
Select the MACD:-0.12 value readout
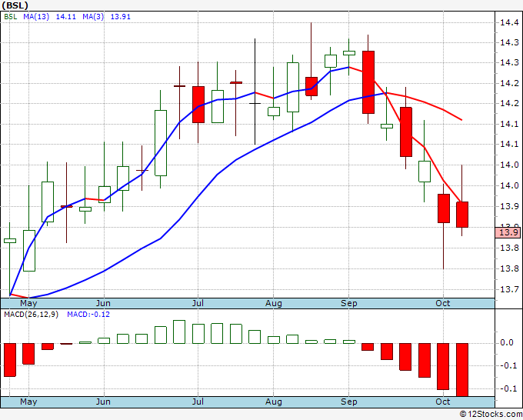pos(88,315)
